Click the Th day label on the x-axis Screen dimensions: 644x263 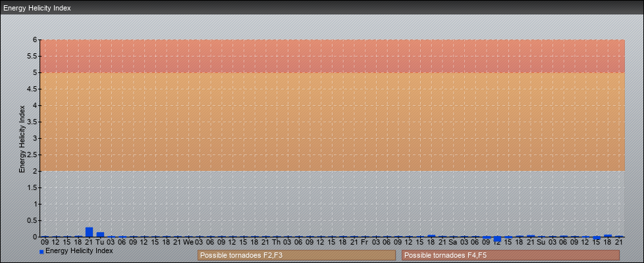(277, 242)
